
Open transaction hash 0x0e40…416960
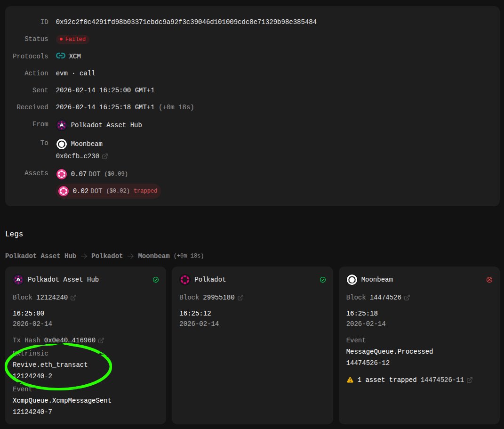click(x=70, y=340)
